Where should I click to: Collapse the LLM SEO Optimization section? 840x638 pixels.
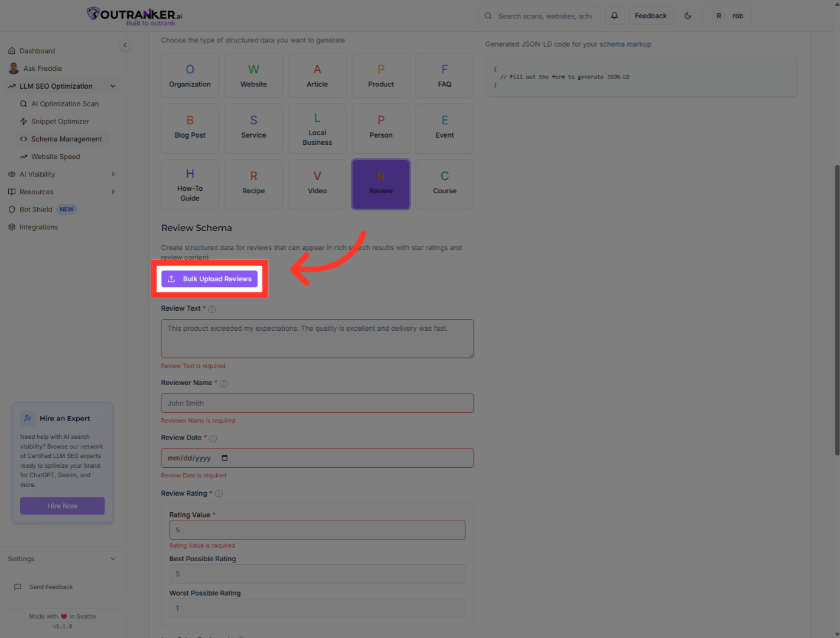(62, 86)
